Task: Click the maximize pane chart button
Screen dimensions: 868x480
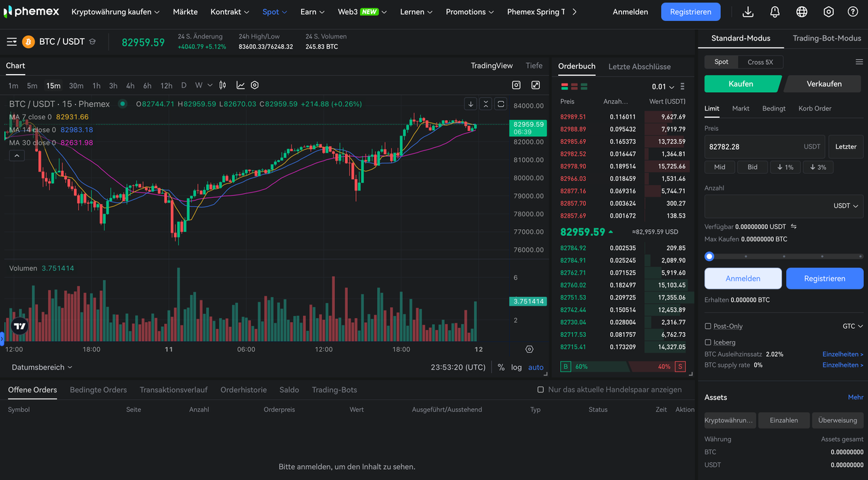Action: point(500,104)
